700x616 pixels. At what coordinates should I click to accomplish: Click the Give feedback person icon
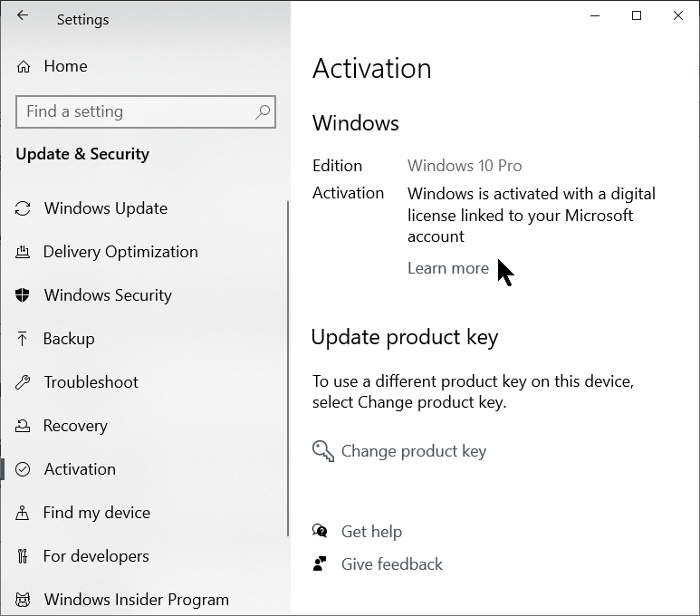[320, 564]
